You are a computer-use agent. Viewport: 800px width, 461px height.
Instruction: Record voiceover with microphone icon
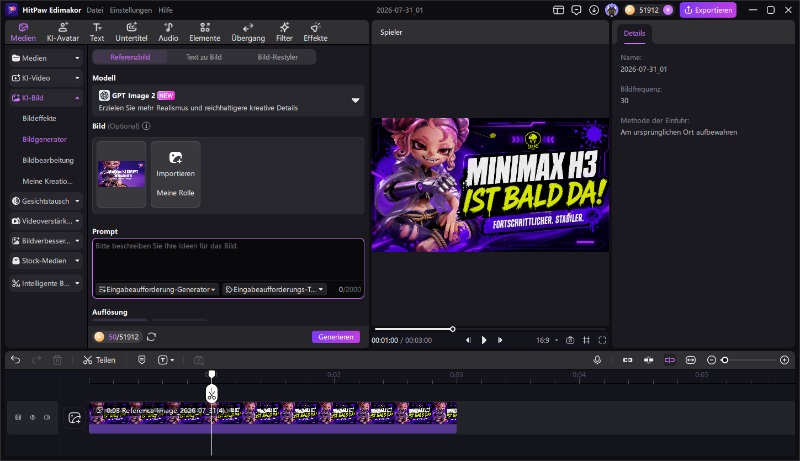coord(597,360)
